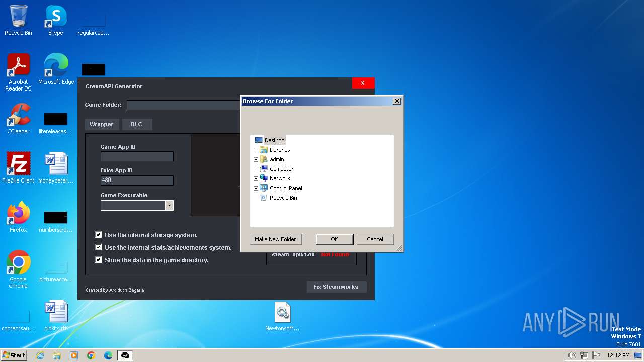This screenshot has height=362, width=644.
Task: Open File Explorer from the taskbar
Action: tap(57, 355)
